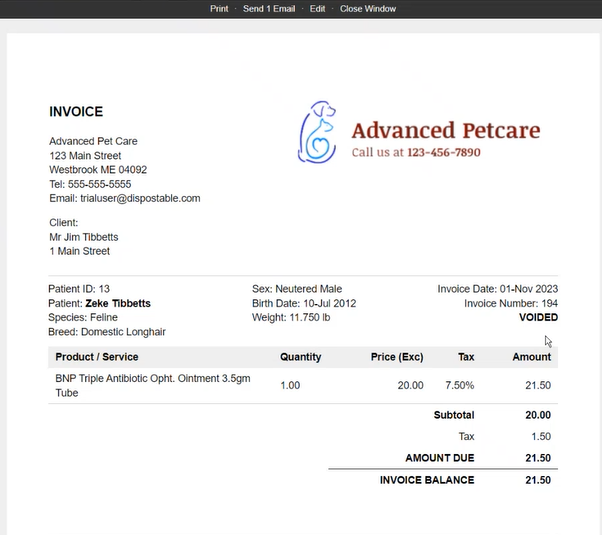The width and height of the screenshot is (602, 535).
Task: Click the Print link in top bar
Action: pyautogui.click(x=219, y=9)
